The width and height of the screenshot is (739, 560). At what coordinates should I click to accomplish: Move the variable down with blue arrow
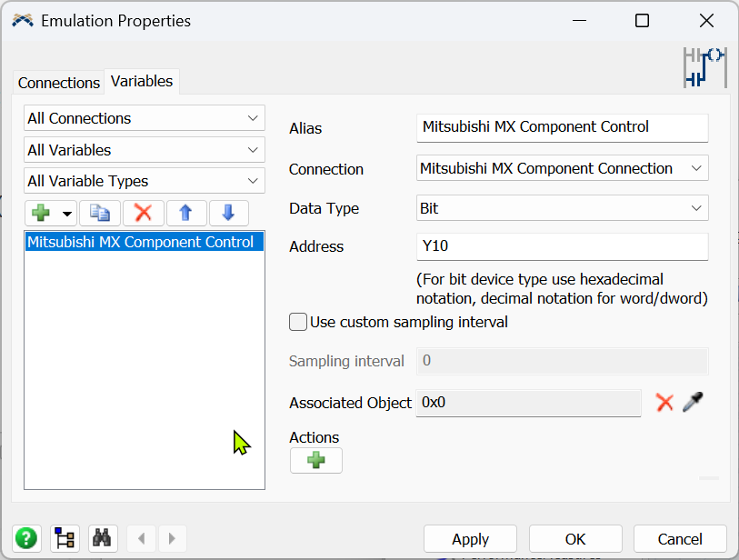(x=228, y=213)
